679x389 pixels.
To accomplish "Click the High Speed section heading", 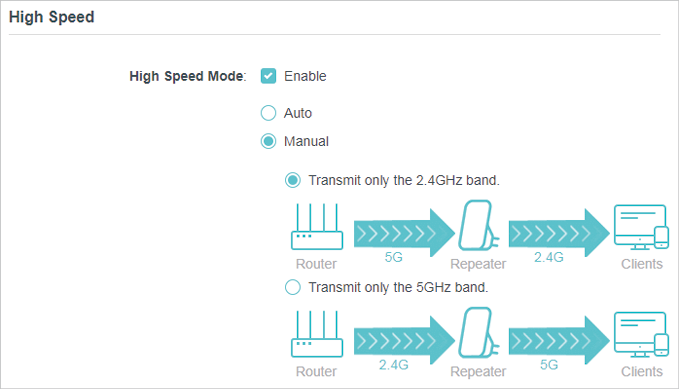I will click(x=52, y=17).
